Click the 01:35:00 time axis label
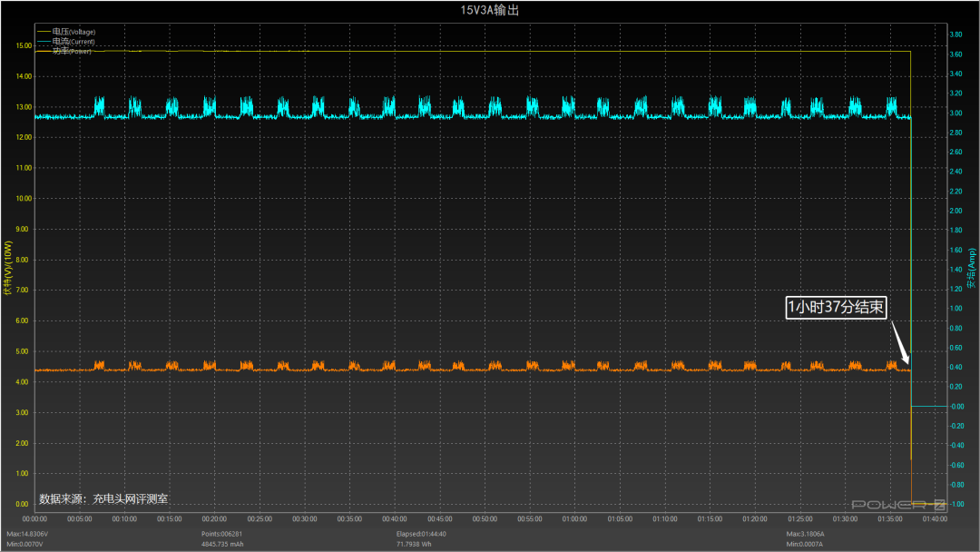The image size is (980, 552). [890, 519]
